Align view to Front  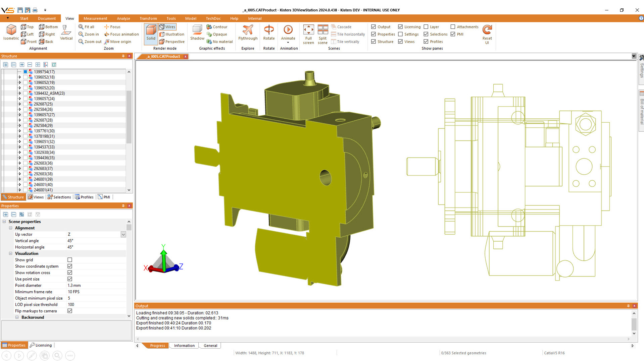tap(29, 42)
